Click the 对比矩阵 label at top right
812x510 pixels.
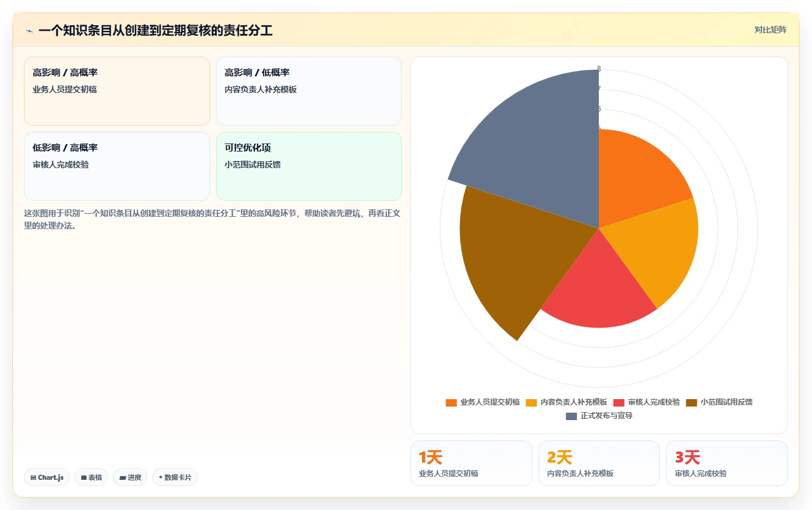tap(770, 30)
